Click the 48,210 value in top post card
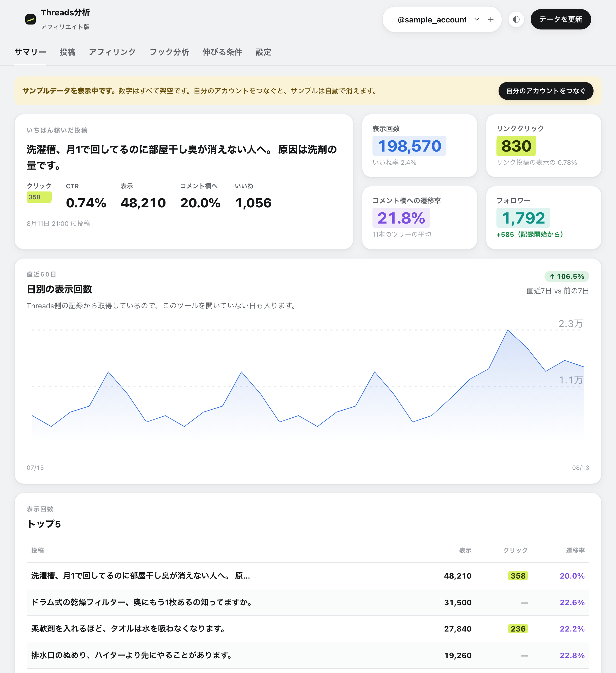Screen dimensions: 616x673 (143, 203)
